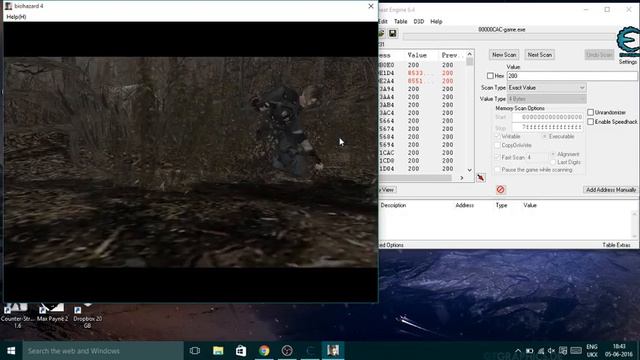Tick the Enable Speedhack checkbox
This screenshot has height=360, width=640.
coord(590,122)
